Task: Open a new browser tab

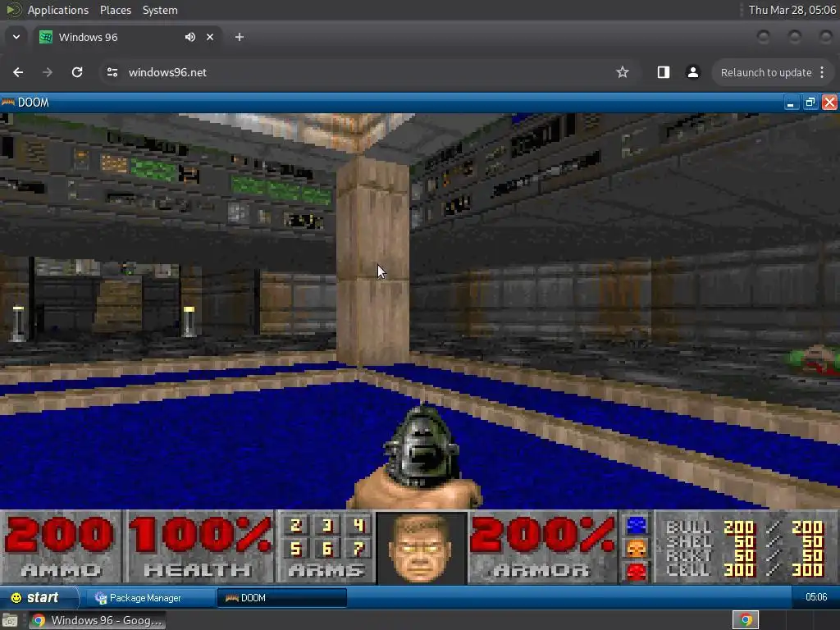Action: pyautogui.click(x=240, y=37)
